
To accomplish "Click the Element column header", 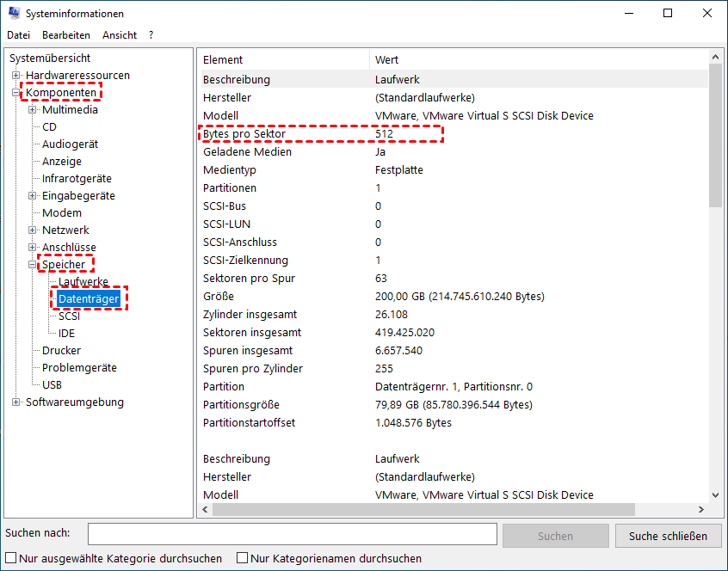I will (x=284, y=60).
